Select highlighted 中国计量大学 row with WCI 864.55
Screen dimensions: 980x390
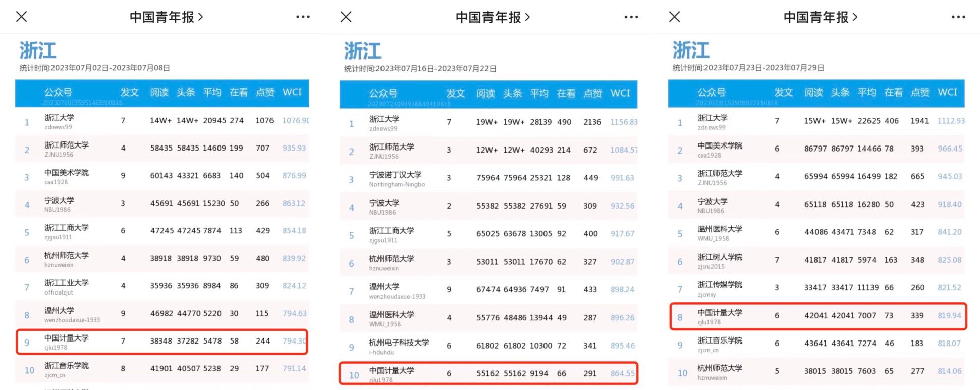pos(488,373)
